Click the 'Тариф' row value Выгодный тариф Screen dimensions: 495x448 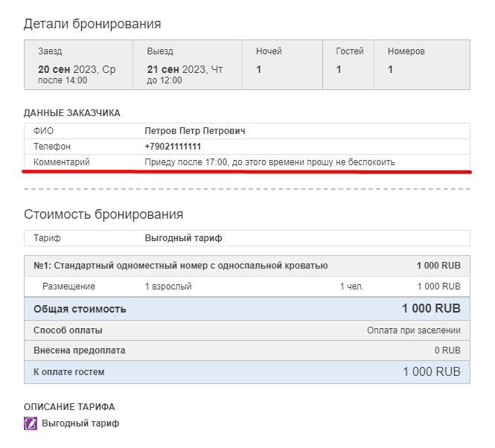(183, 238)
